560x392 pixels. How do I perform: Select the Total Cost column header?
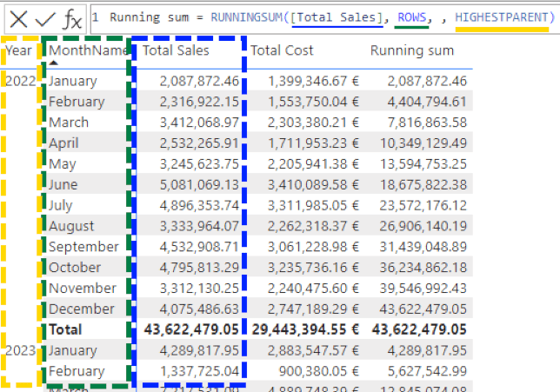pyautogui.click(x=282, y=50)
